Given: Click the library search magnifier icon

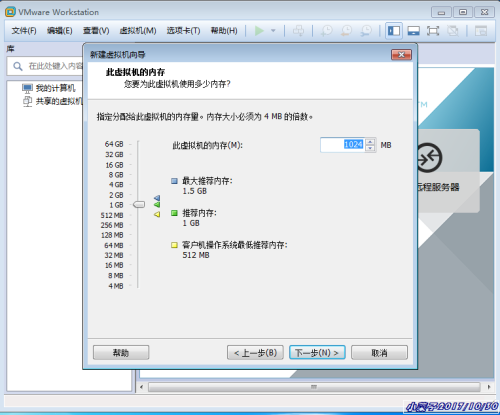Looking at the screenshot, I should click(18, 66).
